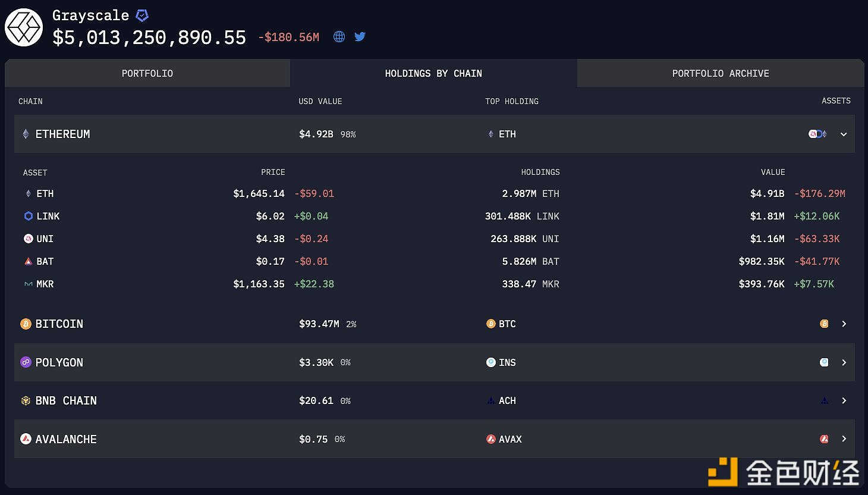Click the AVALANCHE chain name

coord(66,439)
